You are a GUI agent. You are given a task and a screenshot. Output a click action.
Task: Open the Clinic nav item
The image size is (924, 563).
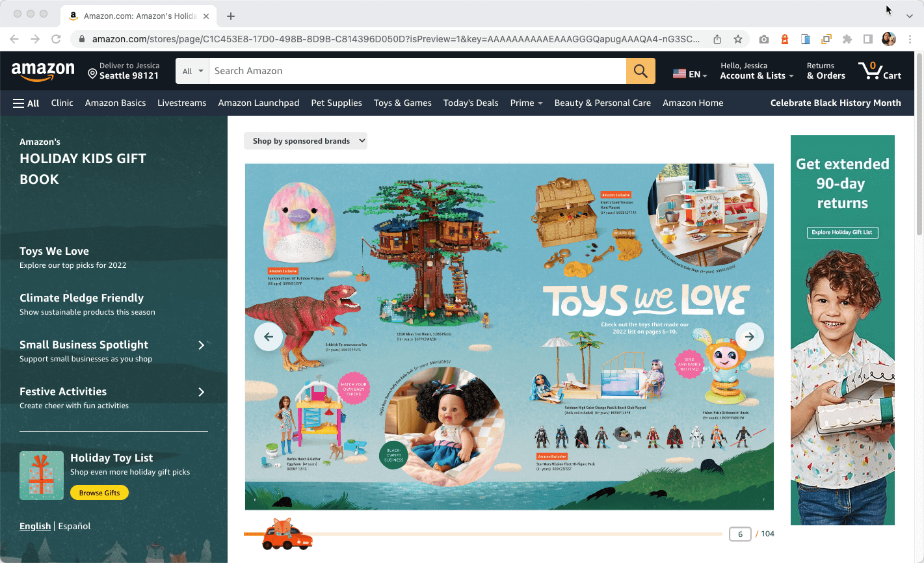pos(62,103)
